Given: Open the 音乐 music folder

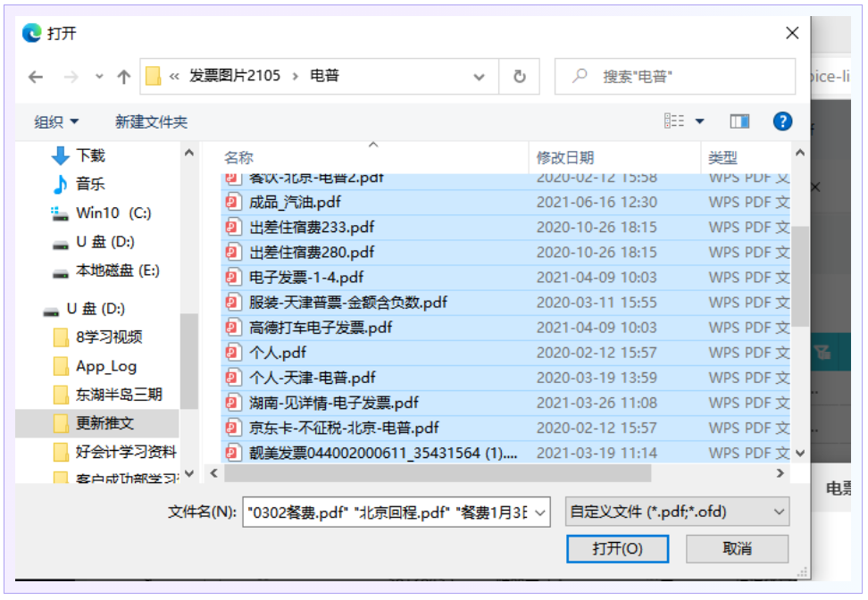Looking at the screenshot, I should 89,184.
